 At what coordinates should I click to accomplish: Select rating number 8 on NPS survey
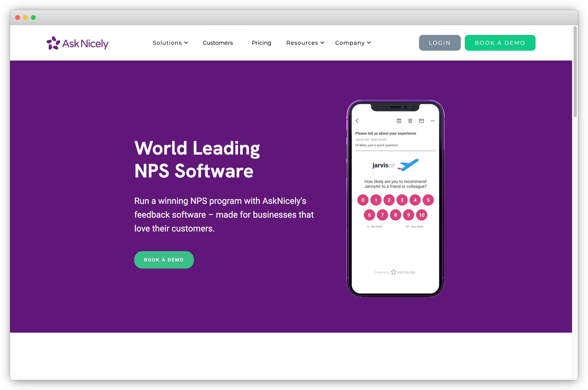pyautogui.click(x=395, y=215)
